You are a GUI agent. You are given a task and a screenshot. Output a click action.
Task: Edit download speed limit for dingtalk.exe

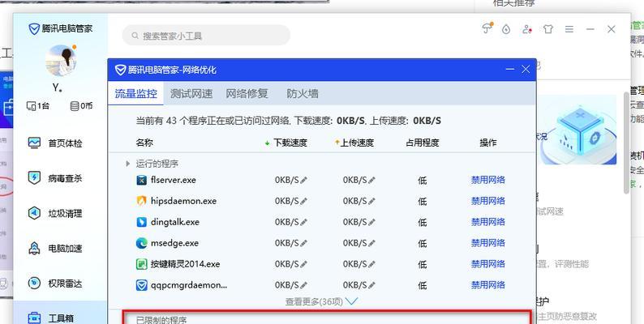pos(303,222)
